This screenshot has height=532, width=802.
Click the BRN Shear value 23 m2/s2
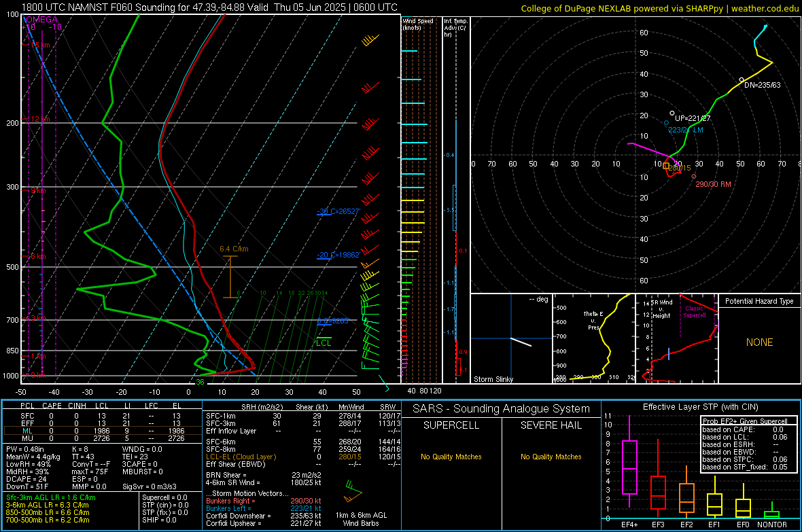307,475
